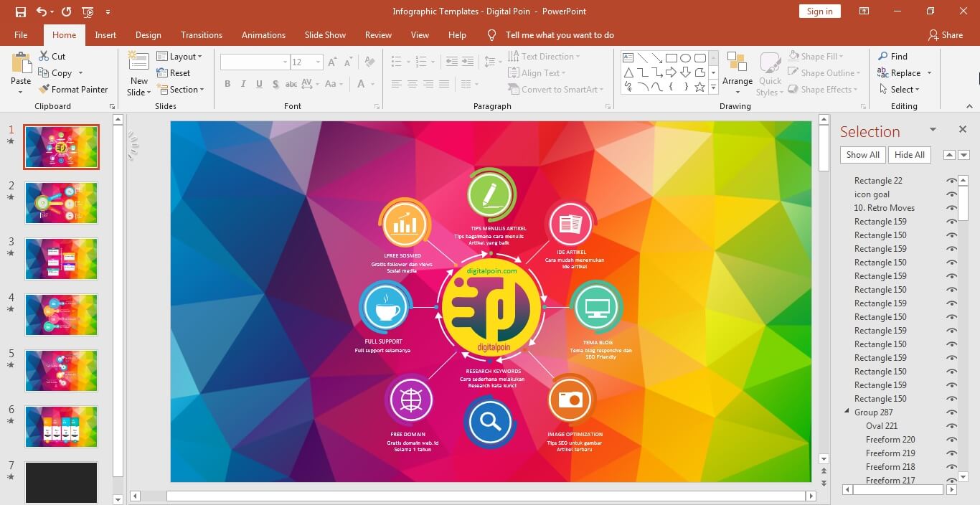The width and height of the screenshot is (980, 505).
Task: Open the Section dropdown
Action: tap(181, 90)
